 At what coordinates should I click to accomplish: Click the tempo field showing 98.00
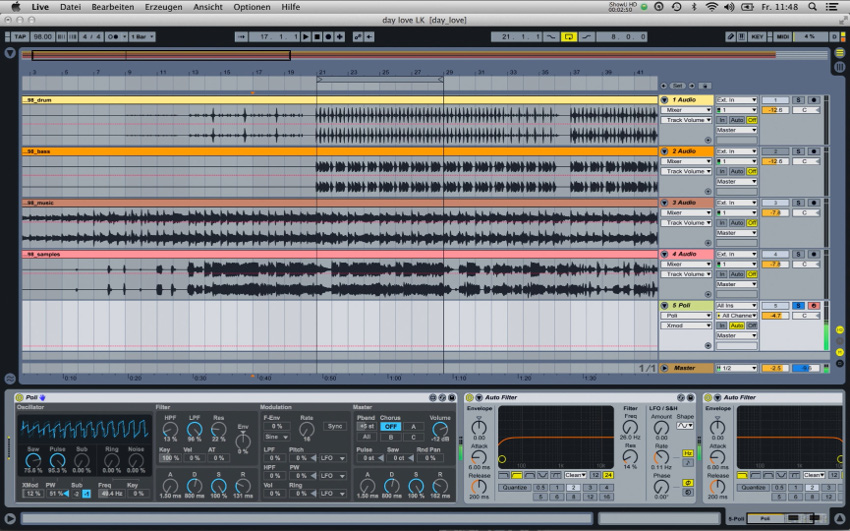click(x=42, y=37)
